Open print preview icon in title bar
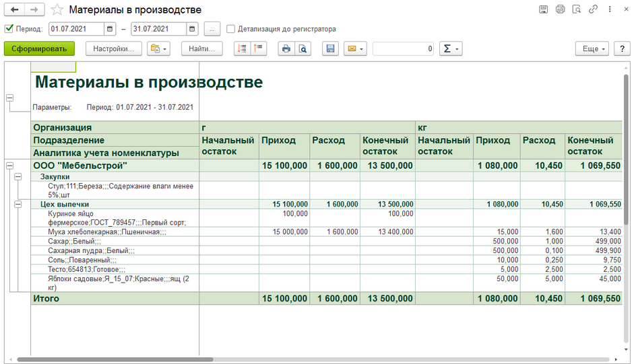This screenshot has width=636, height=364. pyautogui.click(x=577, y=9)
